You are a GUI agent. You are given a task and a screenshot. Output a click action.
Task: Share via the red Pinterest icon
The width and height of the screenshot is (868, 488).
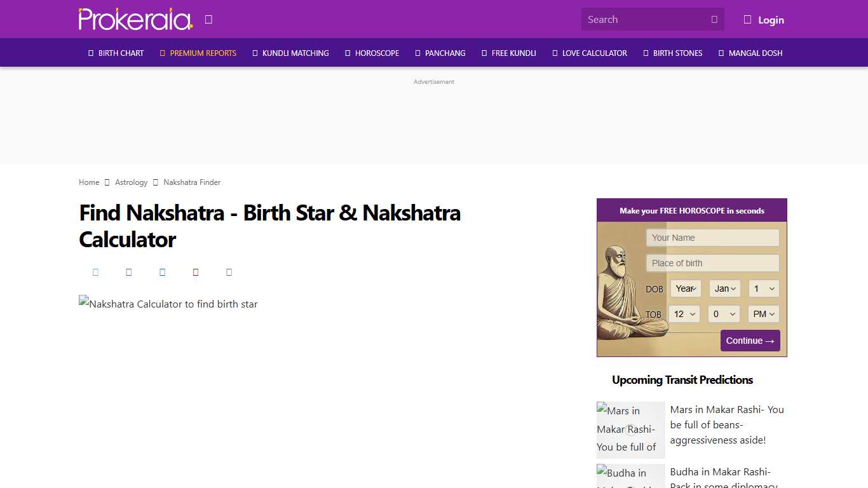coord(196,272)
